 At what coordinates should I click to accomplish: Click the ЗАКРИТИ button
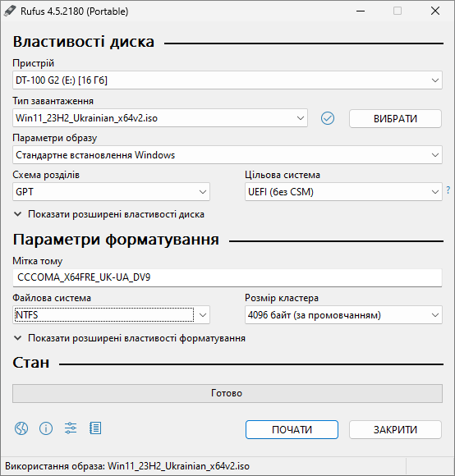coord(395,429)
